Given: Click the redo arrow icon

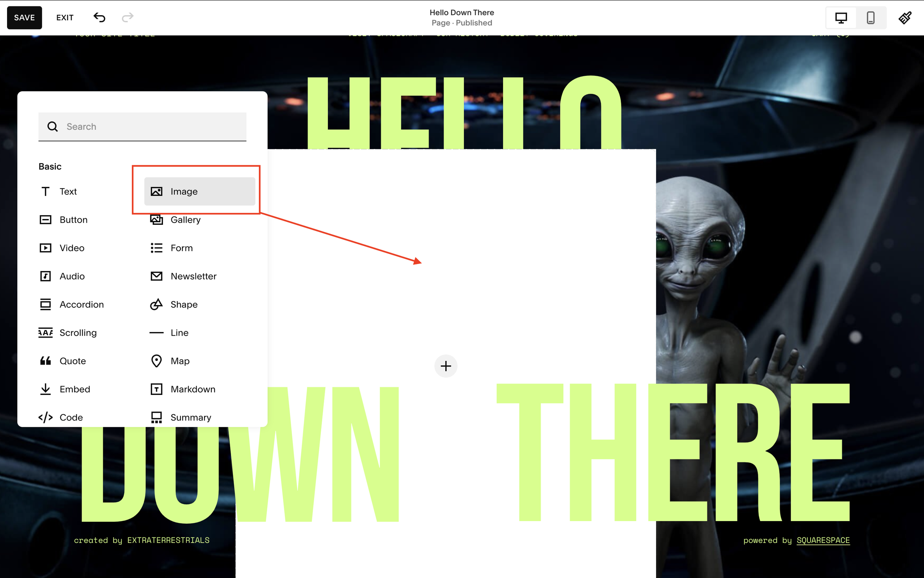Looking at the screenshot, I should tap(128, 18).
